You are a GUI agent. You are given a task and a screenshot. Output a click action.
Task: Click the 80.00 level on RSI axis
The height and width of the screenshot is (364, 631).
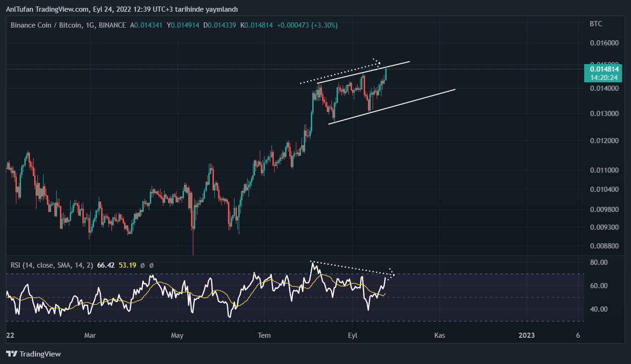[597, 262]
